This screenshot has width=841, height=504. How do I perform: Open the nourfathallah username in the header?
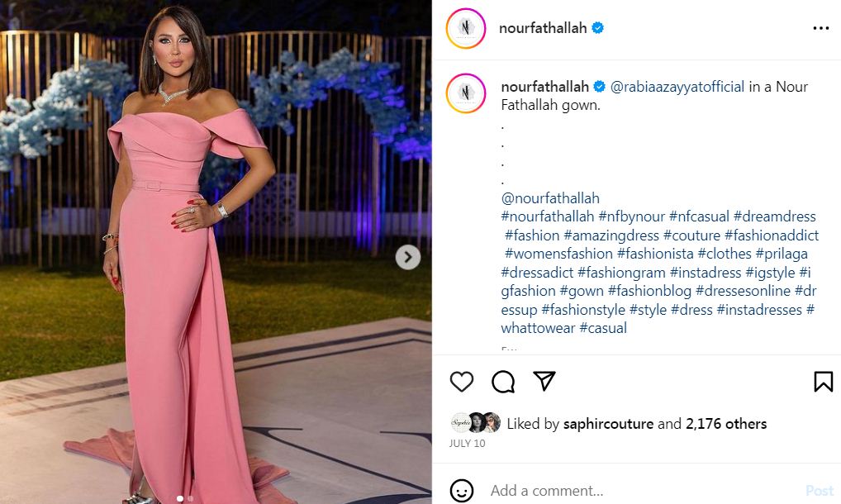tap(543, 28)
